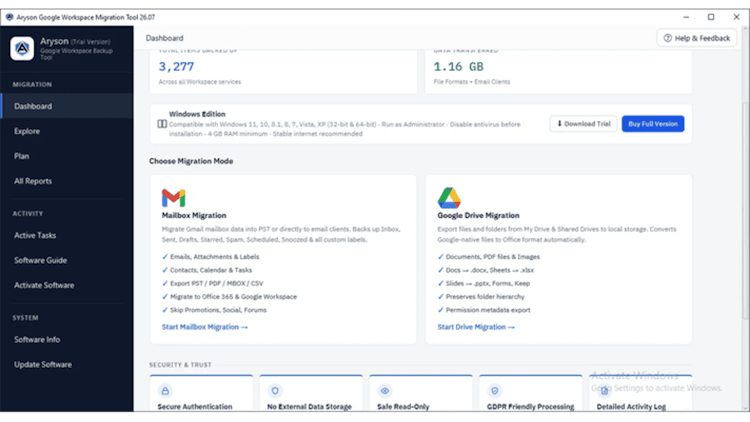Screen dimensions: 750x422
Task: Click the 1.16 GB data transferred value
Action: pyautogui.click(x=459, y=67)
